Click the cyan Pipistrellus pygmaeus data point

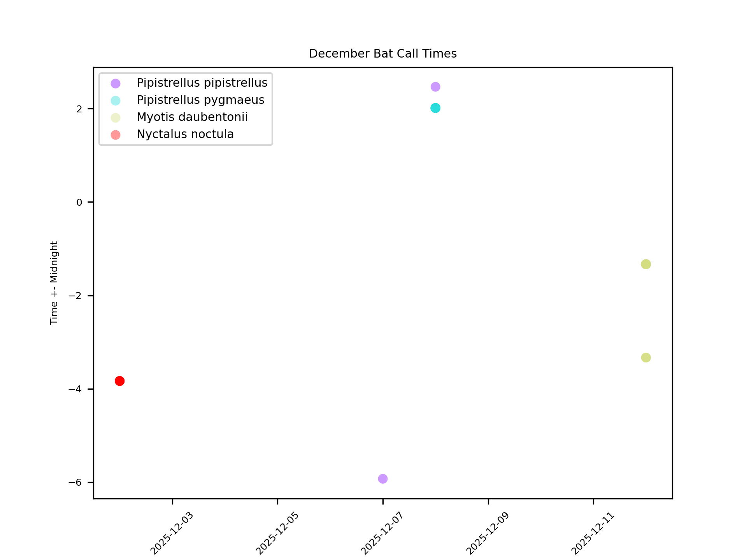pyautogui.click(x=435, y=108)
